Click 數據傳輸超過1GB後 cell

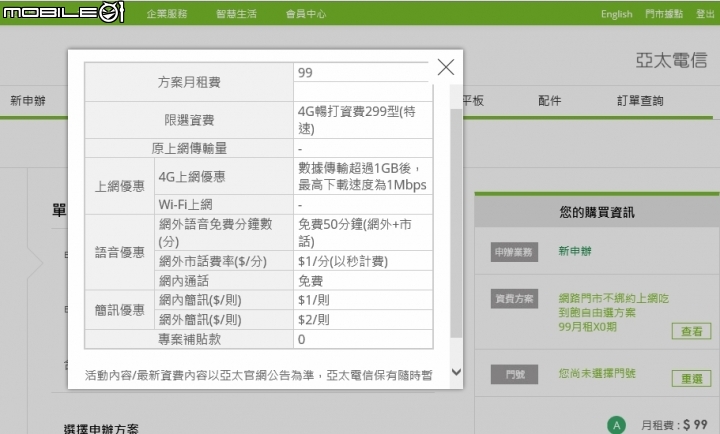pos(363,176)
